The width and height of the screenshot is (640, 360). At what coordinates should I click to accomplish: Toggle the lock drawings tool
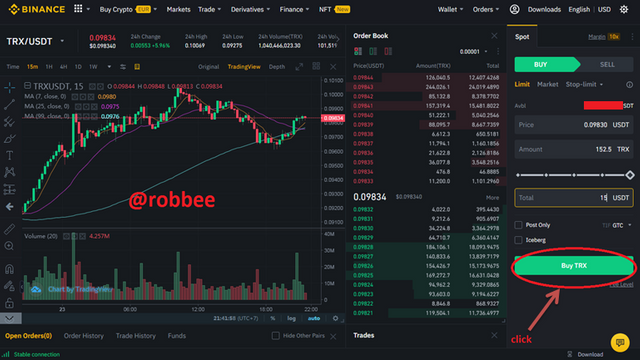click(9, 303)
